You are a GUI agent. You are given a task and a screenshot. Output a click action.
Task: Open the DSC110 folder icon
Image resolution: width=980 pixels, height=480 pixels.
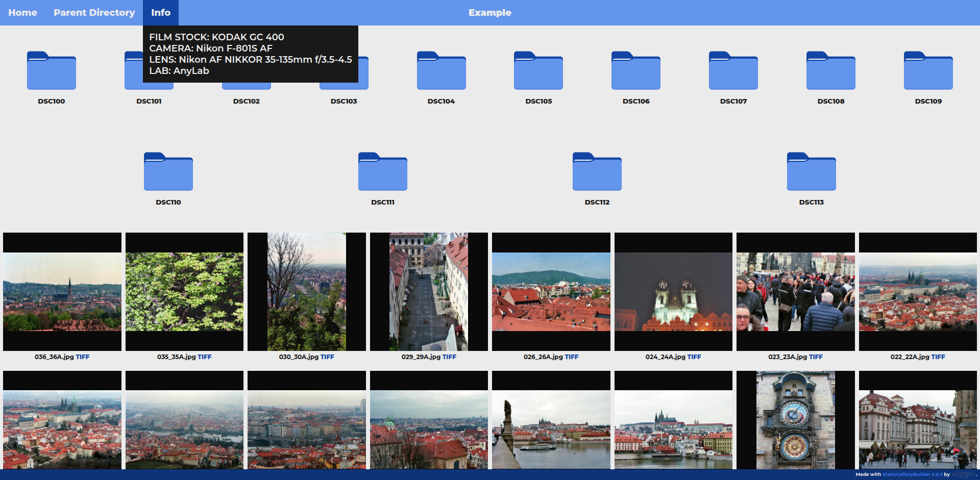click(168, 172)
